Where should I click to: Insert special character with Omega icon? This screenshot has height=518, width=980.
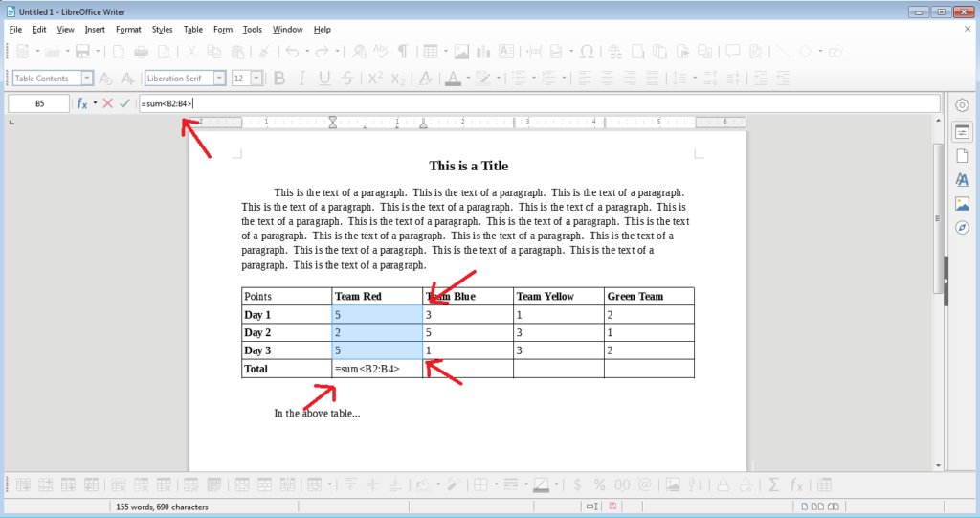click(x=587, y=52)
